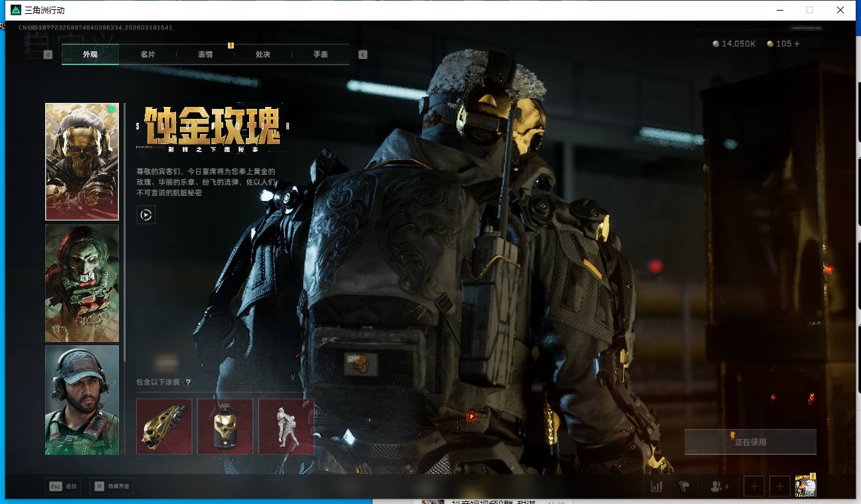Select the green masked skin thumbnail

pyautogui.click(x=82, y=283)
